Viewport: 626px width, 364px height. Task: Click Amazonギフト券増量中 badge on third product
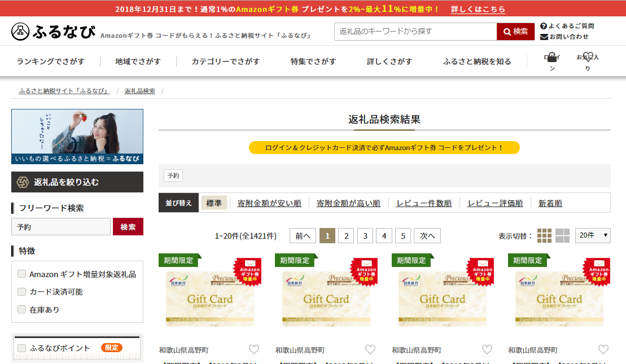(481, 272)
